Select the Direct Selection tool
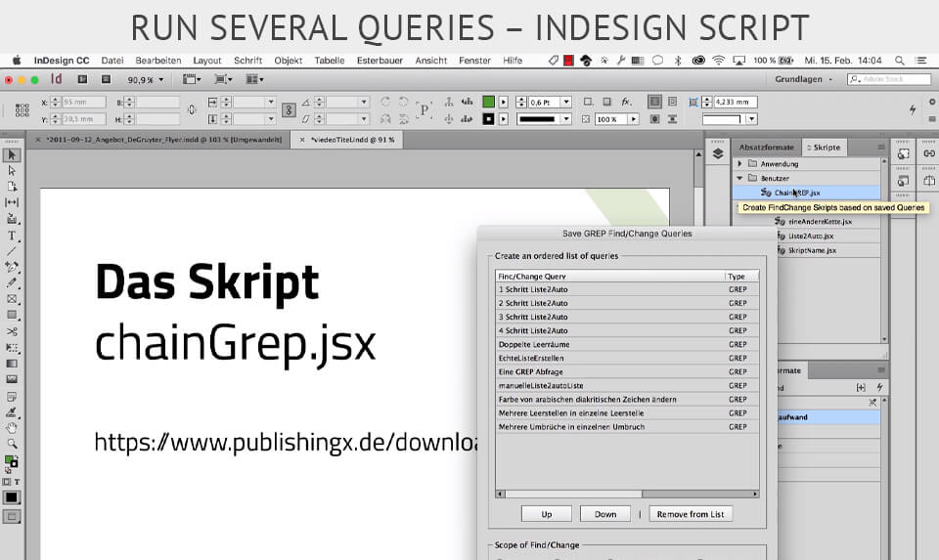This screenshot has width=939, height=560. point(12,171)
